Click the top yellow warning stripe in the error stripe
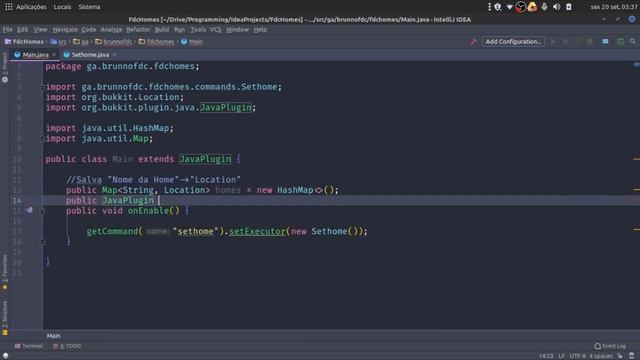This screenshot has height=360, width=640. click(636, 159)
